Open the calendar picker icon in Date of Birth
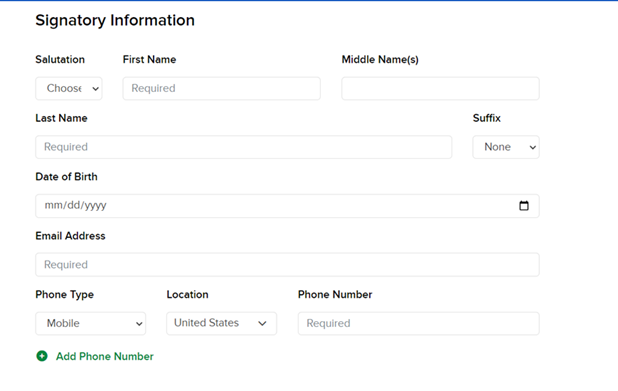This screenshot has width=618, height=391. [x=524, y=205]
